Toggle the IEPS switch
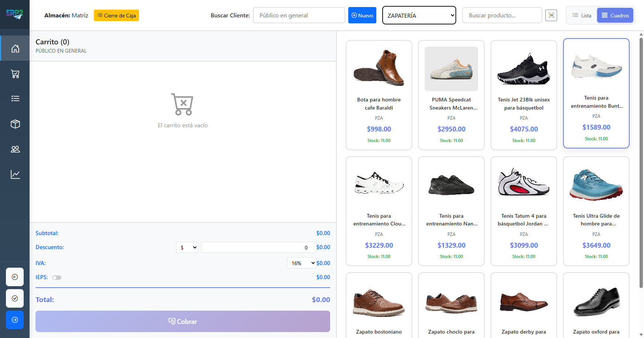Screen dimensions: 644x338 click(x=57, y=278)
